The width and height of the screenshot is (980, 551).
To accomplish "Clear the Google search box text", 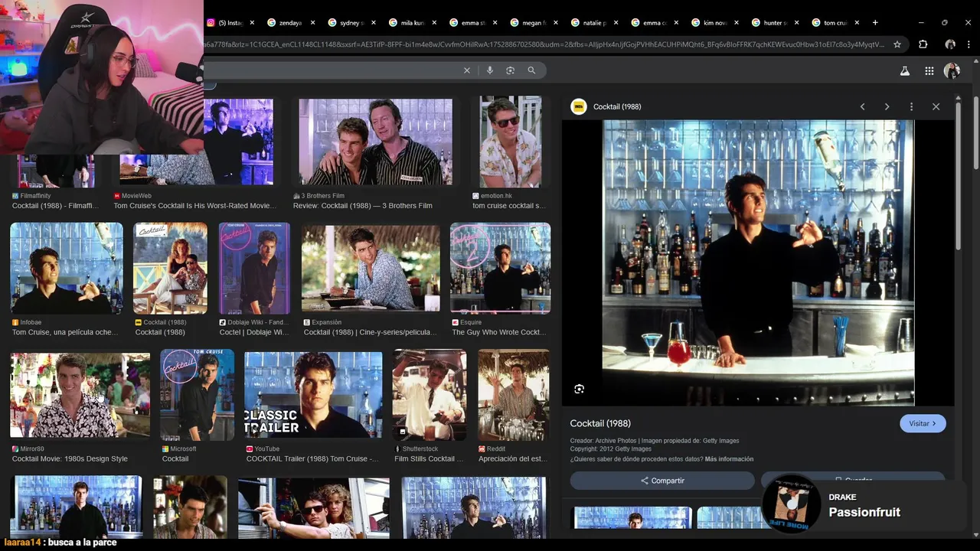I will click(467, 70).
